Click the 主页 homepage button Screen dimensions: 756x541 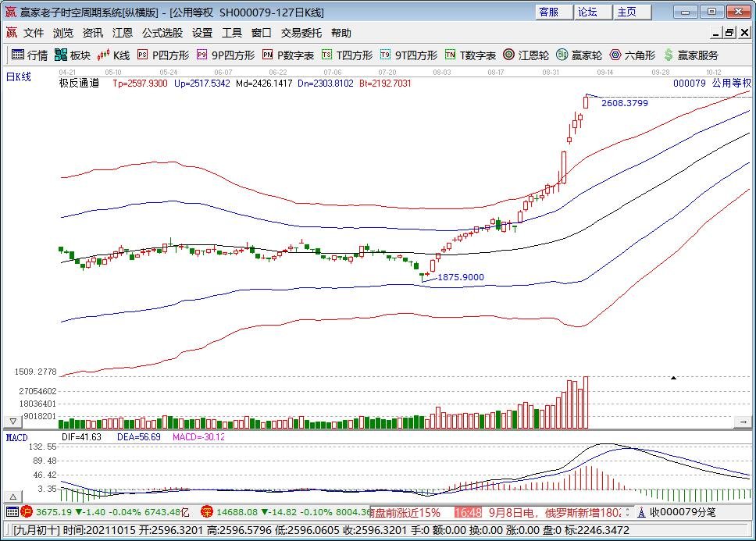tap(632, 12)
